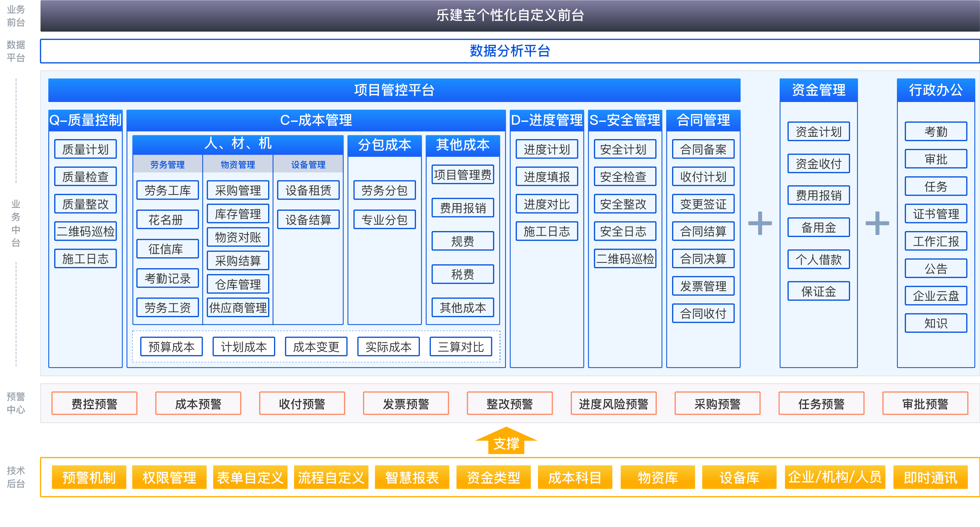Open the 行政办公 module header
This screenshot has width=980, height=527.
(936, 90)
